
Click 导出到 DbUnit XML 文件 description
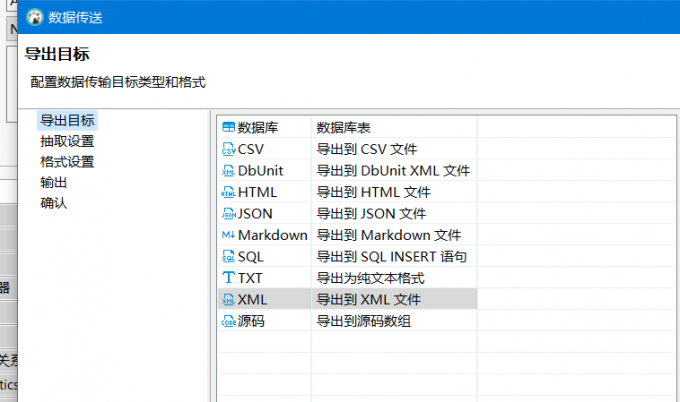393,170
